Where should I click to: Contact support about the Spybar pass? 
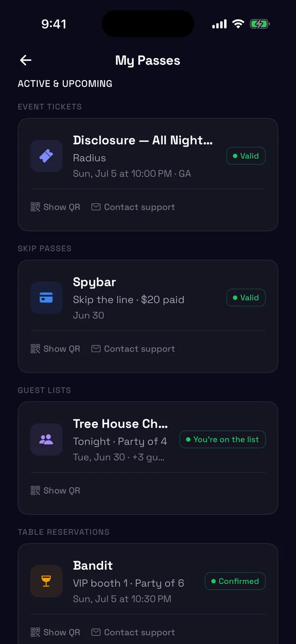tap(133, 349)
